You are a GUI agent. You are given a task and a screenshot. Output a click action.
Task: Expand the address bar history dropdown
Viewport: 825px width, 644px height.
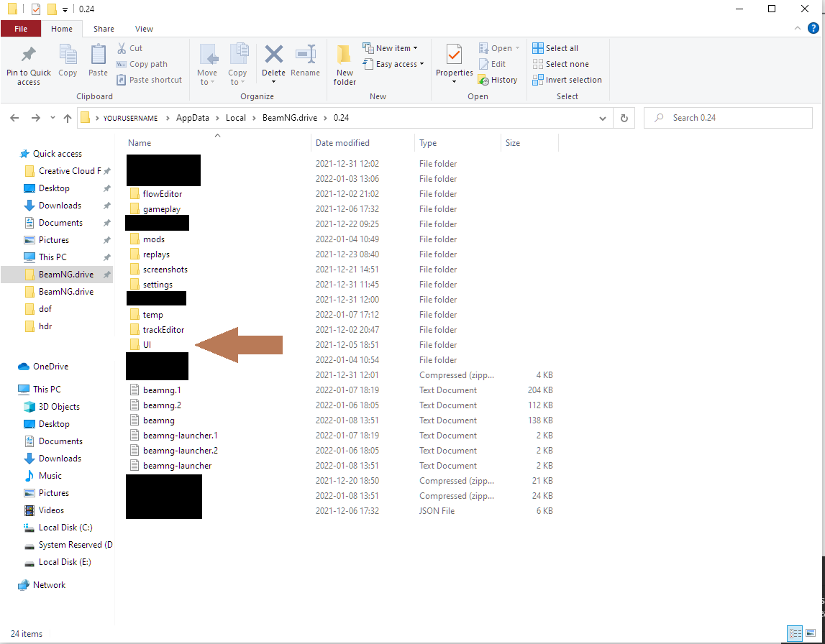tap(603, 119)
